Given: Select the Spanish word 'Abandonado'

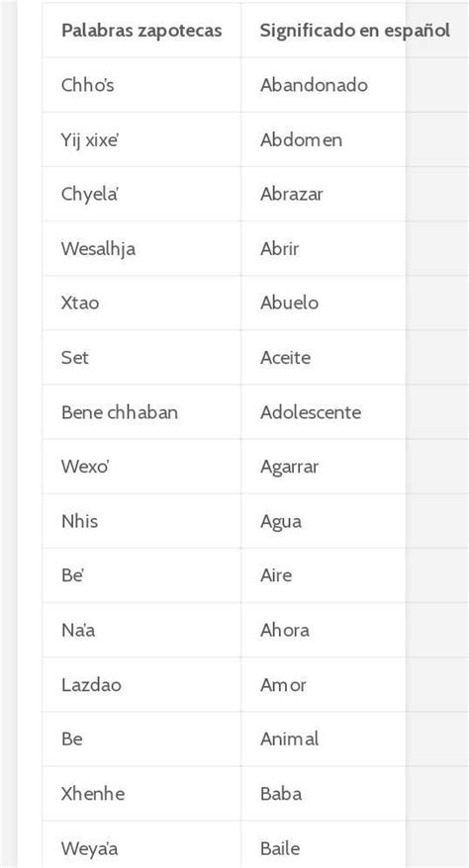Looking at the screenshot, I should tap(314, 85).
